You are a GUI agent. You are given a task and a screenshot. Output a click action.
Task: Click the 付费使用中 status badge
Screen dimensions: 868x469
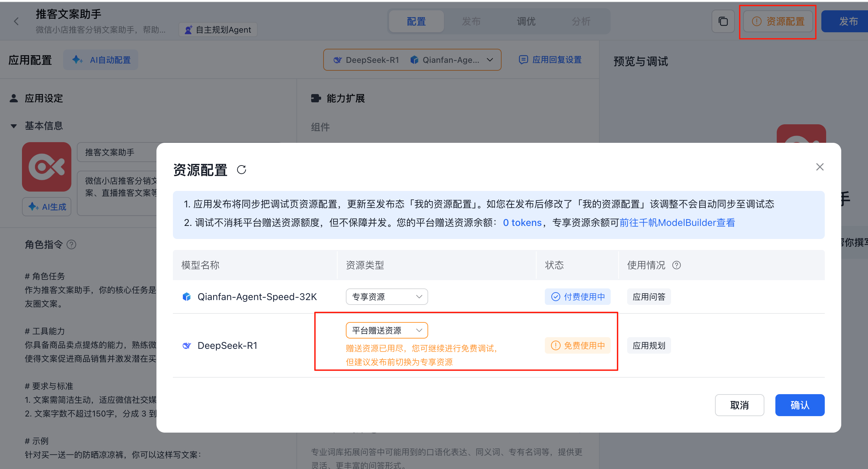pos(577,297)
